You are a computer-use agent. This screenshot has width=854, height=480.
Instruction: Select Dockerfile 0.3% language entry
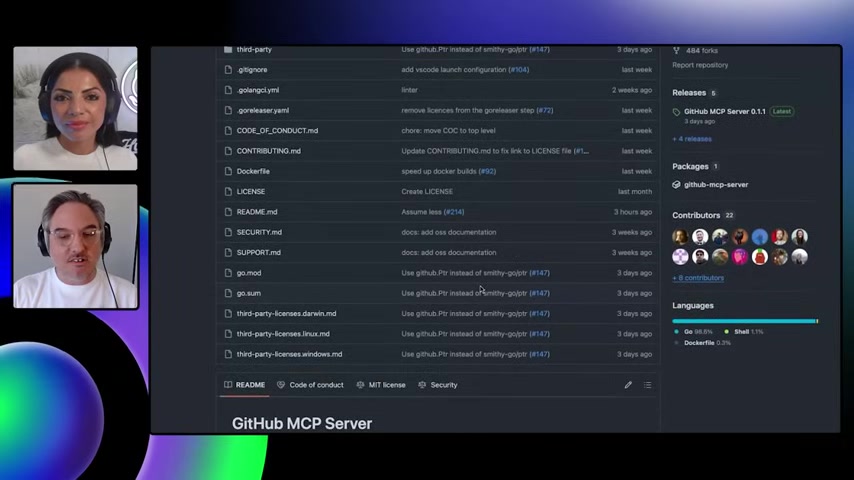click(703, 343)
